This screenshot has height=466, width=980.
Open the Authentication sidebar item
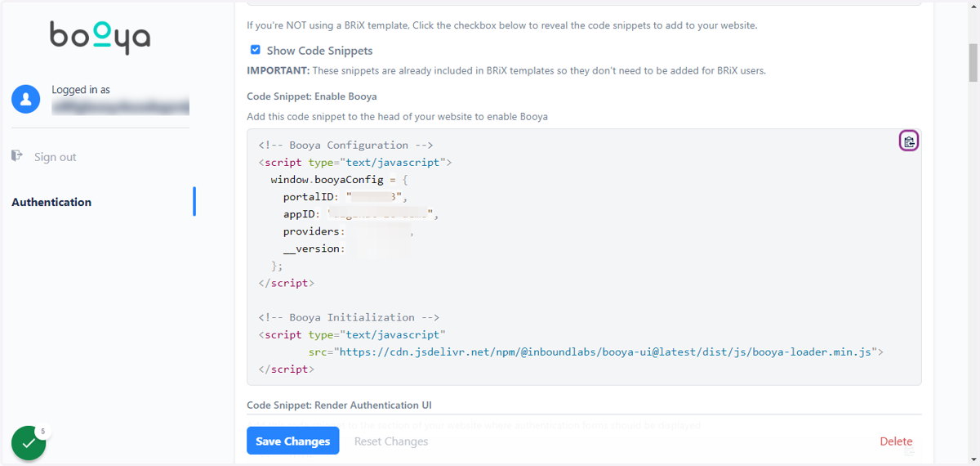tap(51, 202)
